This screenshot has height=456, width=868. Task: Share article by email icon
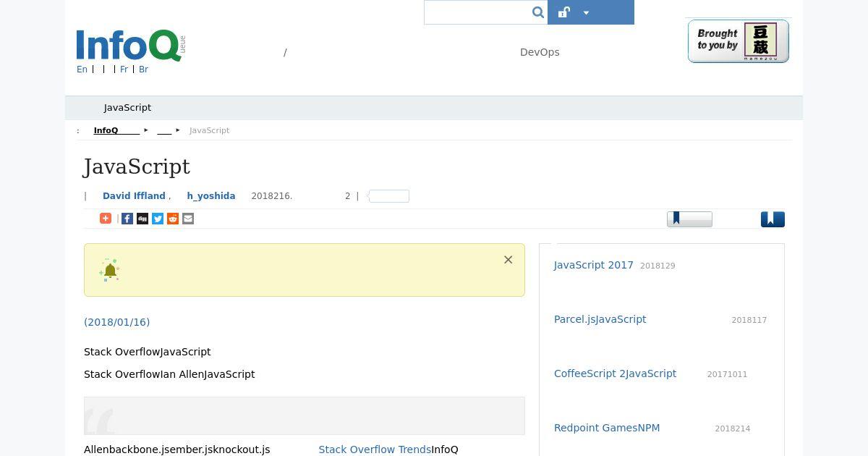pos(188,219)
